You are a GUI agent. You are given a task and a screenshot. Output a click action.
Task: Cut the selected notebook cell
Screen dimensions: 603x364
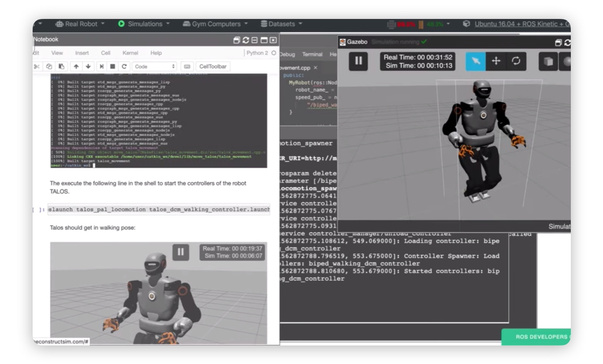click(37, 67)
